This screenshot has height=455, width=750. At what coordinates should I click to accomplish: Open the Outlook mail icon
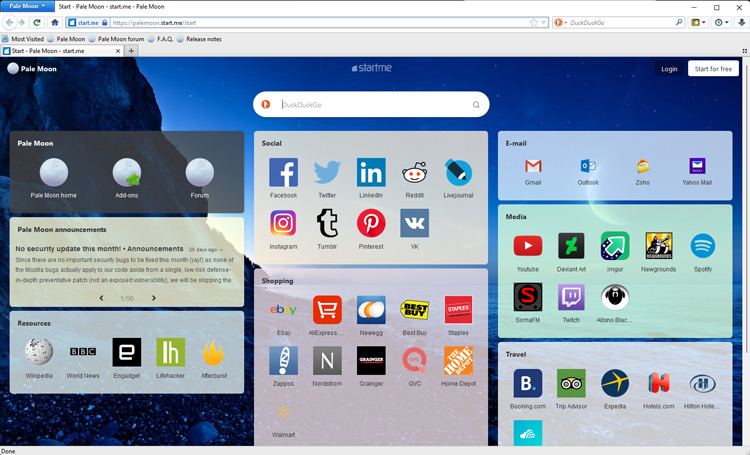click(588, 166)
